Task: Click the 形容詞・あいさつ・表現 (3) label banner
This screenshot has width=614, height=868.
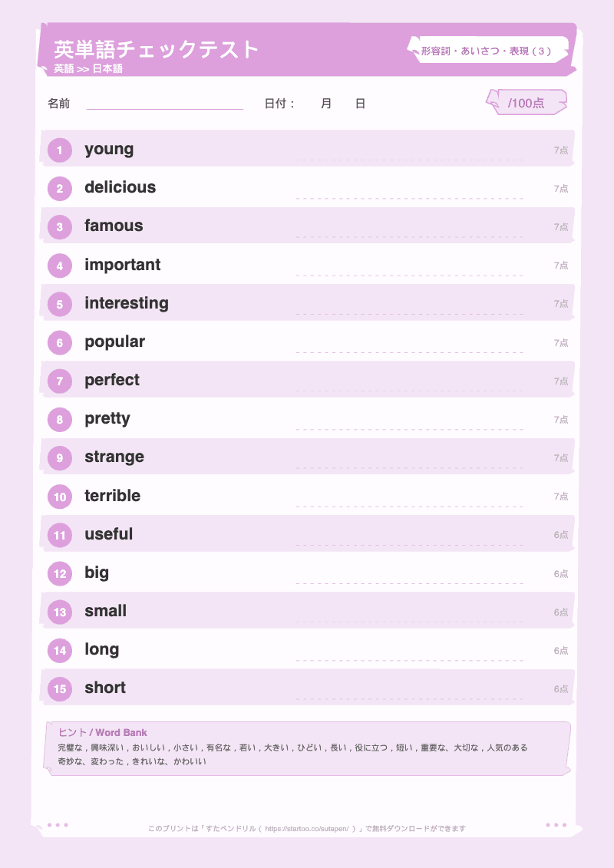Action: [x=488, y=51]
